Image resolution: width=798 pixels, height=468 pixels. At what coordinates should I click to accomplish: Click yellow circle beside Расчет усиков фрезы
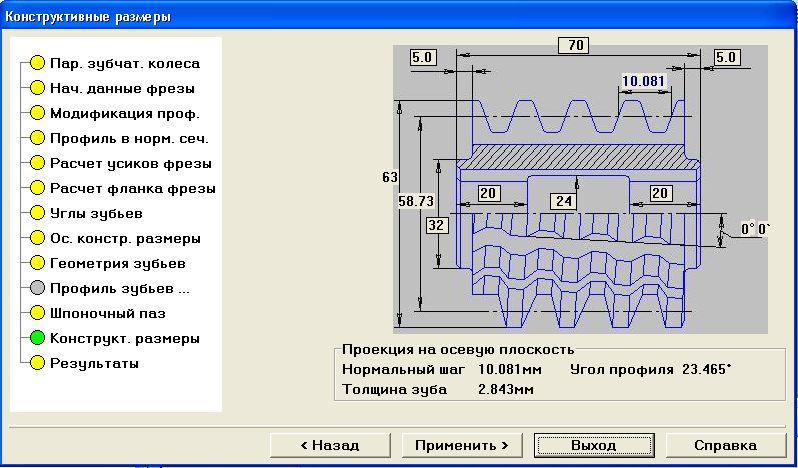click(x=37, y=164)
